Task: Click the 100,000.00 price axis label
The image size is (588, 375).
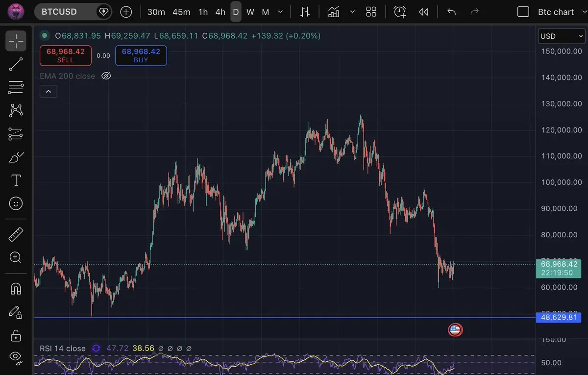Action: pyautogui.click(x=562, y=182)
